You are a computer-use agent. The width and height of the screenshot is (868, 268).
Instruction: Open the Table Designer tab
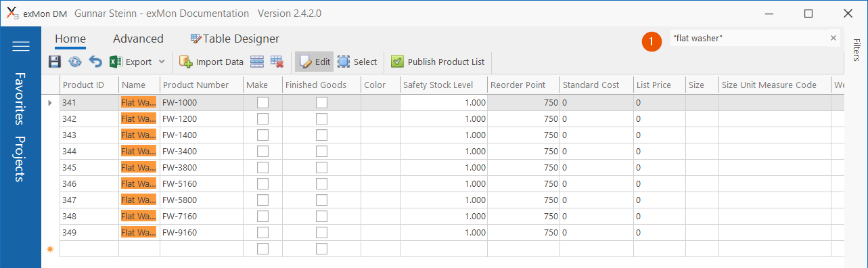[x=235, y=39]
